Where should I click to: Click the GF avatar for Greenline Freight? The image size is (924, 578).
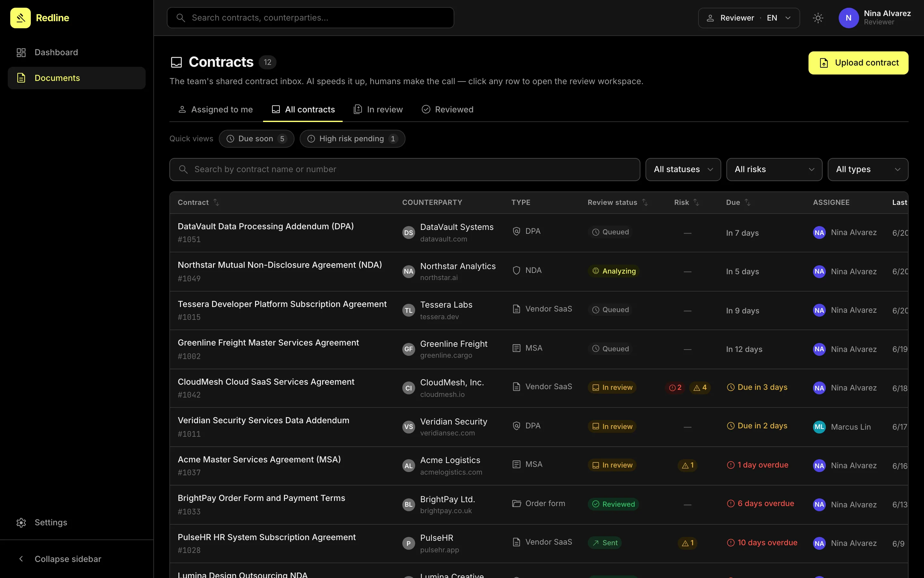tap(408, 349)
